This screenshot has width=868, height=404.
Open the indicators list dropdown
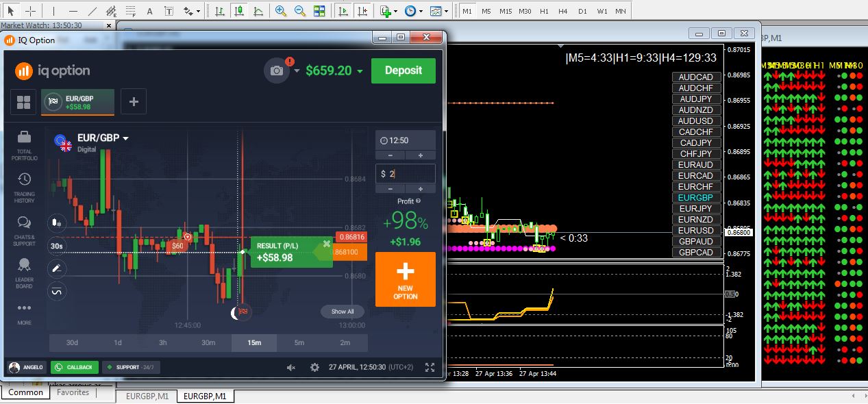point(389,11)
